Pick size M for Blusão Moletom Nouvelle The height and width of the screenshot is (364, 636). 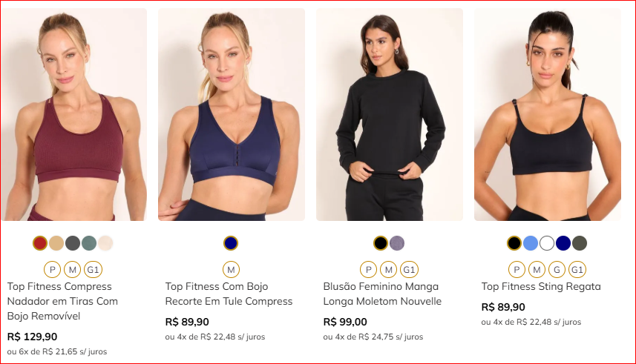point(389,270)
